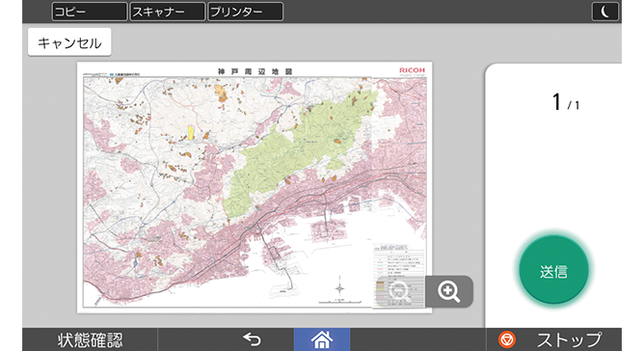Click the 神戸周辺地図 title on the preview
644x351 pixels.
coord(255,71)
